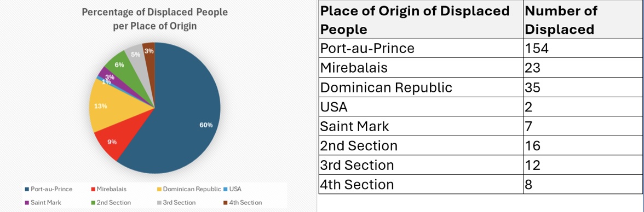The height and width of the screenshot is (212, 644).
Task: Select the 4th Section table cell
Action: 421,184
